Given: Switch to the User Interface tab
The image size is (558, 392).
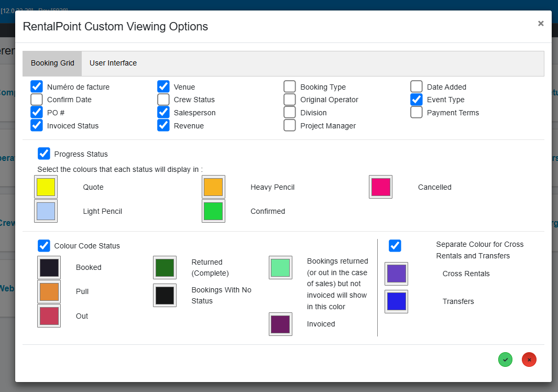Looking at the screenshot, I should click(113, 63).
